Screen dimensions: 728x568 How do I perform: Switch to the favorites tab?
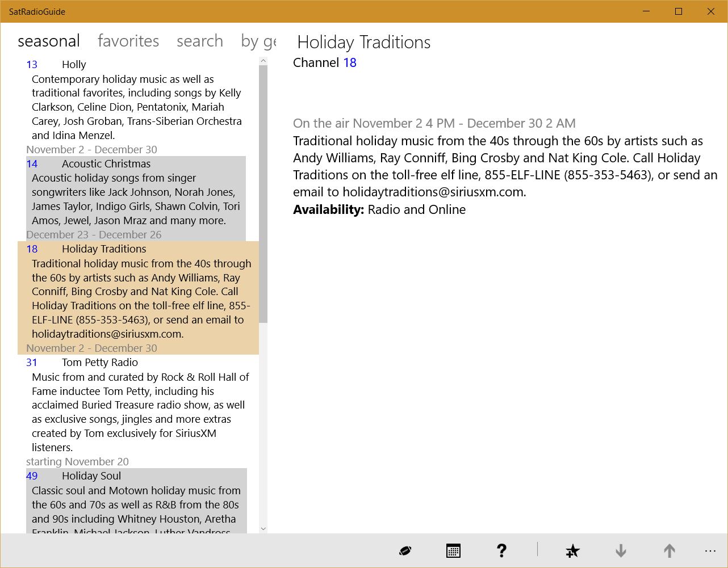click(x=128, y=41)
